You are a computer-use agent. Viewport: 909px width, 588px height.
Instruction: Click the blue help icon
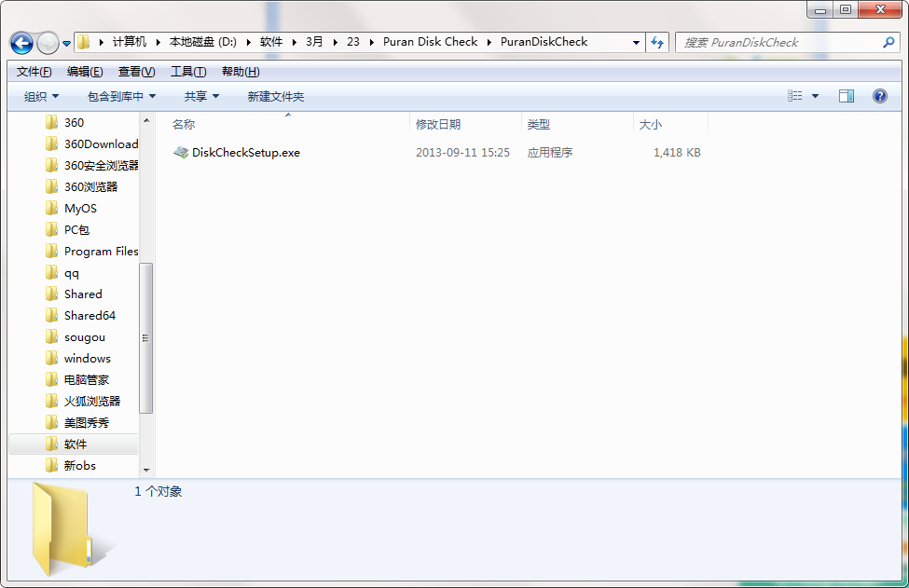coord(879,96)
